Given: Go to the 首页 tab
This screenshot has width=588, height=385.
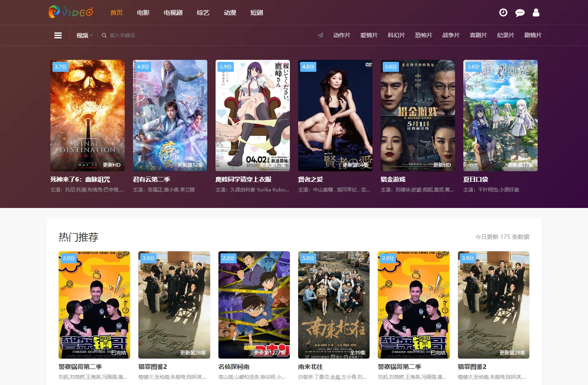Looking at the screenshot, I should click(116, 13).
